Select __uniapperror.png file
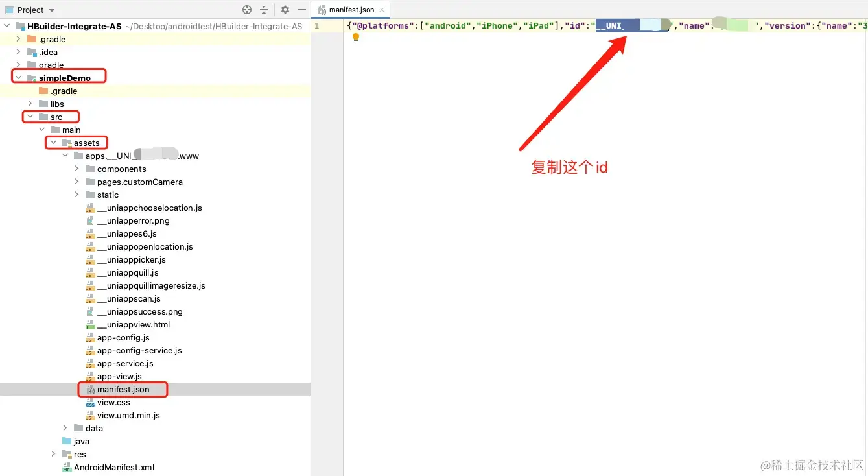This screenshot has width=868, height=476. 134,220
